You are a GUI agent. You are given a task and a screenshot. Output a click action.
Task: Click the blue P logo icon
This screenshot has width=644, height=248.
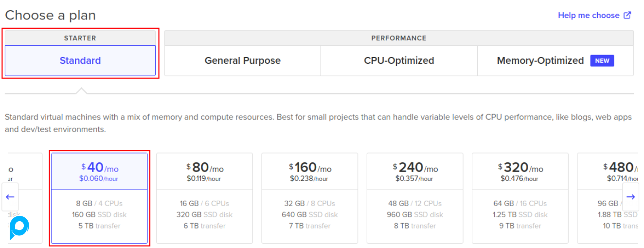19,228
